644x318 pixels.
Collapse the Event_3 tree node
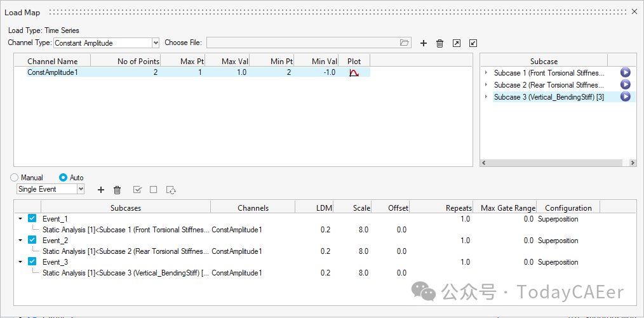point(20,262)
